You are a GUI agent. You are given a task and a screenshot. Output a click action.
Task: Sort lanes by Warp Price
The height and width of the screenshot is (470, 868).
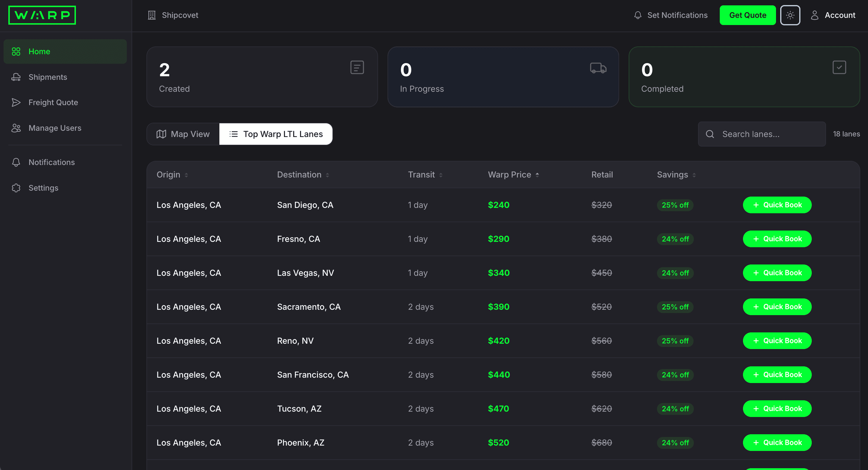(513, 174)
